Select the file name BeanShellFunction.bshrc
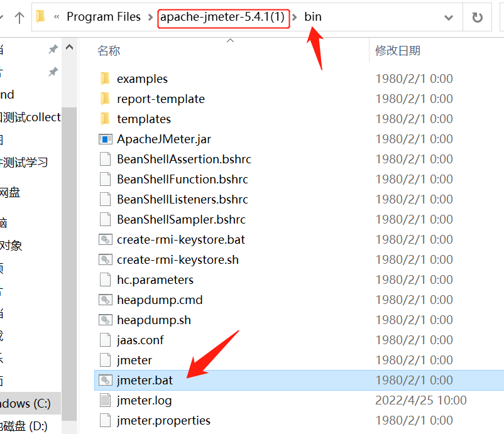 183,179
